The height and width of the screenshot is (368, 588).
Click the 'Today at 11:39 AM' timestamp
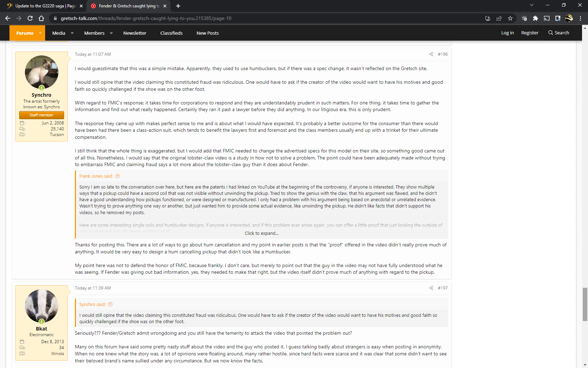point(93,288)
